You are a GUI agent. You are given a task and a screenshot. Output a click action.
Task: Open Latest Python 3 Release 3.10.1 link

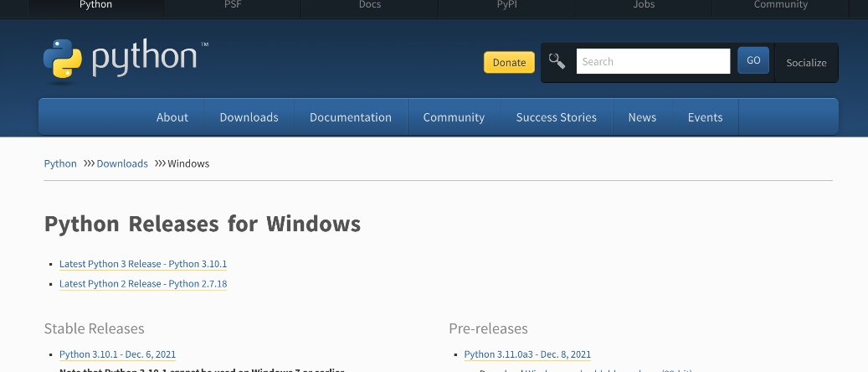(x=143, y=264)
